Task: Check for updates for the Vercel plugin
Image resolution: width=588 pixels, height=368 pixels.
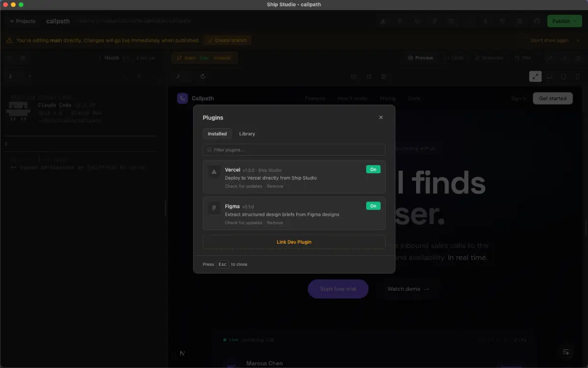Action: (x=244, y=186)
